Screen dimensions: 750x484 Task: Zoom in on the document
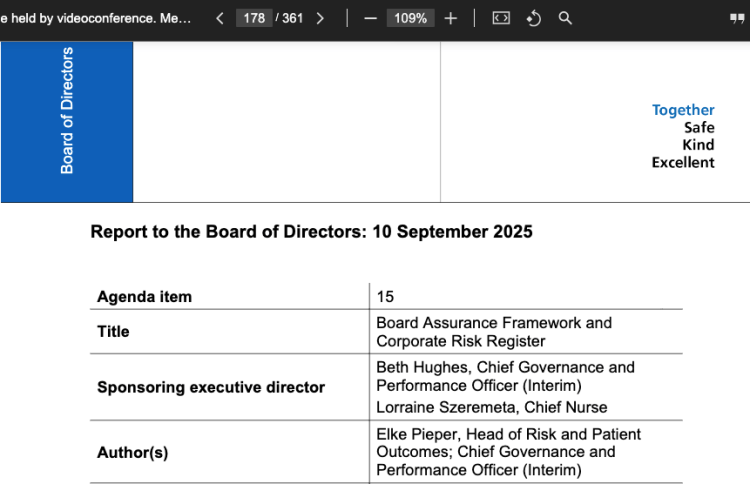451,18
